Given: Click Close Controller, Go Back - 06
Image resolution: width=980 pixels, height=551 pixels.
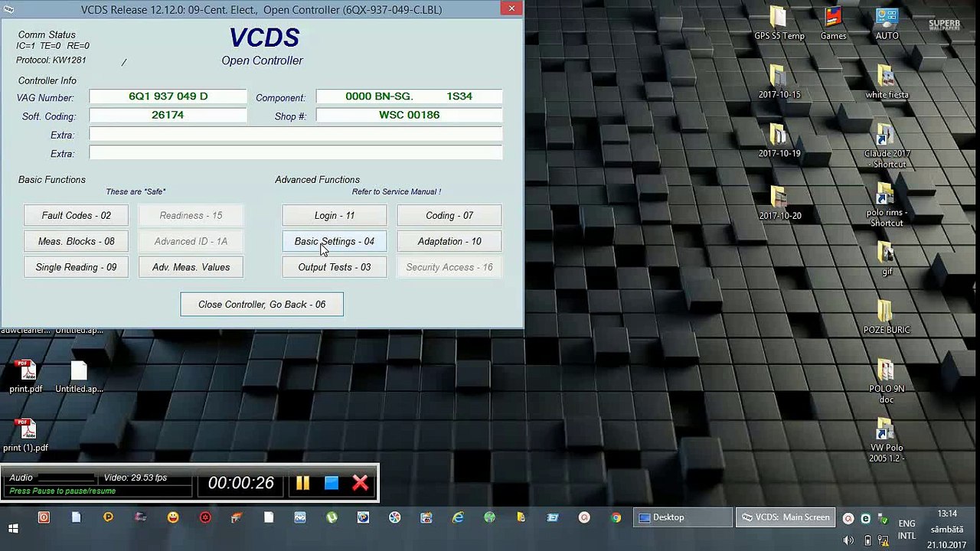Looking at the screenshot, I should [262, 305].
